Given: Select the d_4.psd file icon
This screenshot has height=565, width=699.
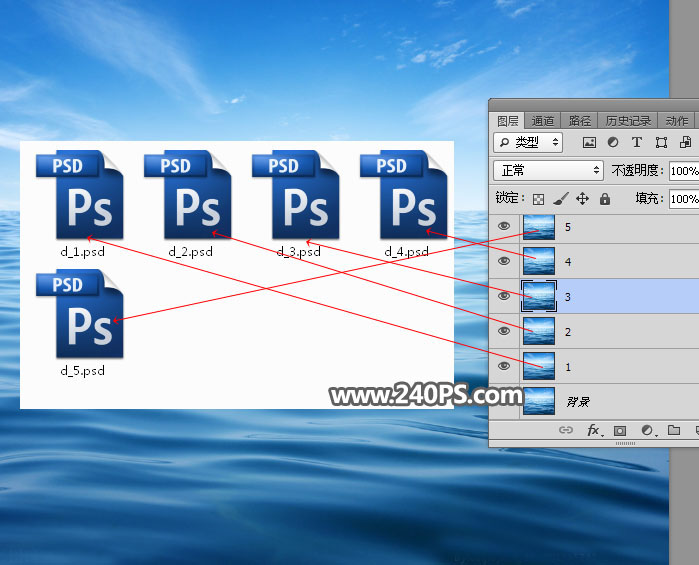Looking at the screenshot, I should [403, 195].
